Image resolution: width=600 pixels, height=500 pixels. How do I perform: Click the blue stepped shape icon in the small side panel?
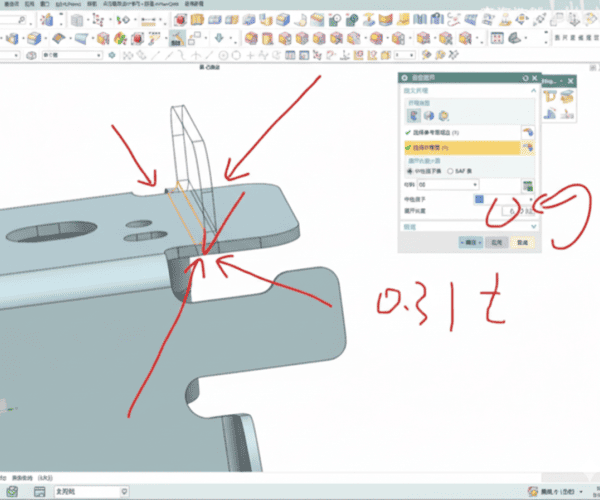click(550, 113)
